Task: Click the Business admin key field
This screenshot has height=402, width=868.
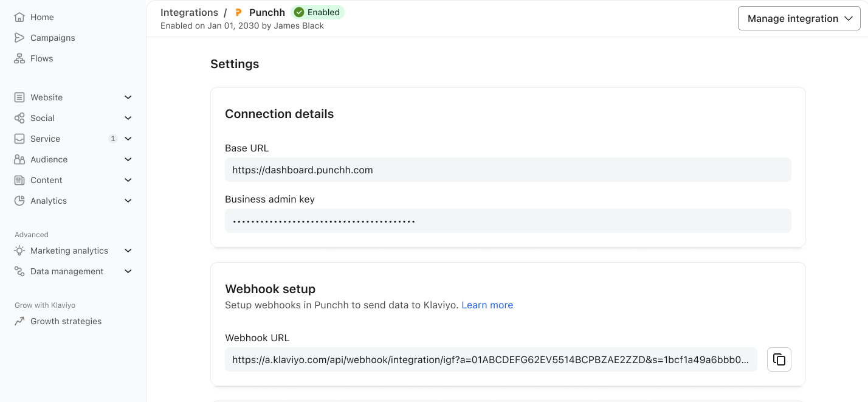Action: 508,221
